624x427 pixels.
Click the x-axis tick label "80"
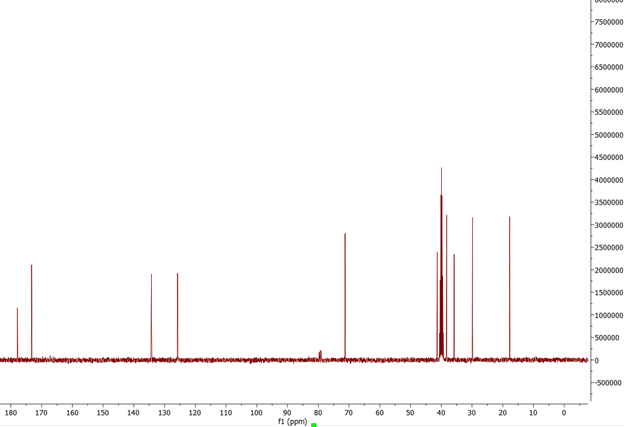pos(318,413)
